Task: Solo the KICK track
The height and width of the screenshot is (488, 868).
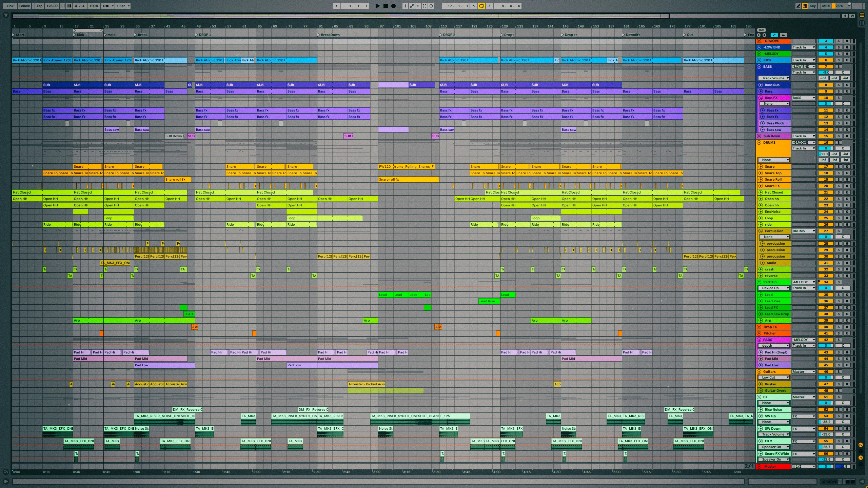Action: point(839,60)
